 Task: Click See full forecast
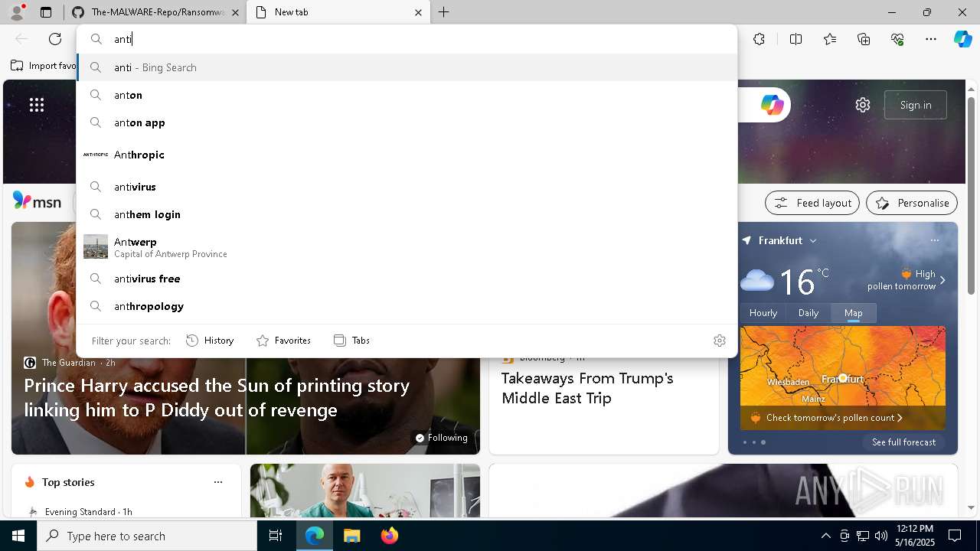[903, 442]
